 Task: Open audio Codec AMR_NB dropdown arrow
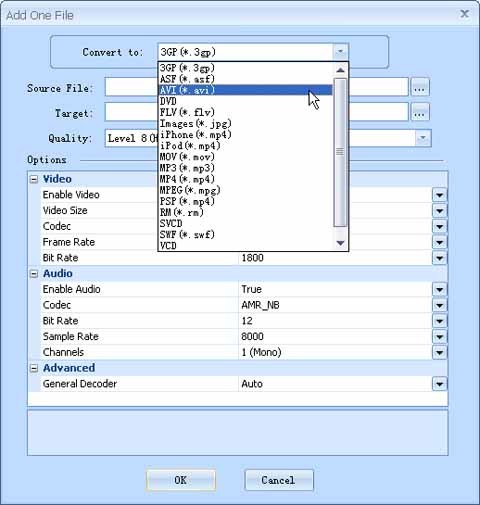439,305
